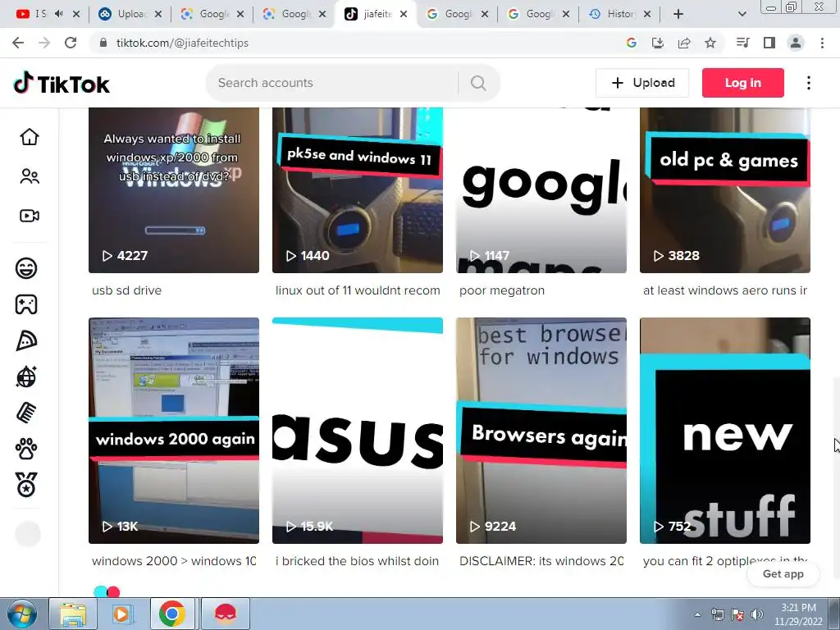Viewport: 840px width, 630px height.
Task: Click the share page icon in address bar
Action: point(684,43)
